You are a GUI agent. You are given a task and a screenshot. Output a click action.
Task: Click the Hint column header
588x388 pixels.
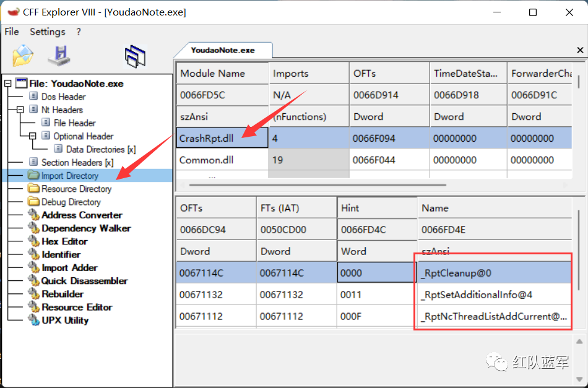[377, 208]
